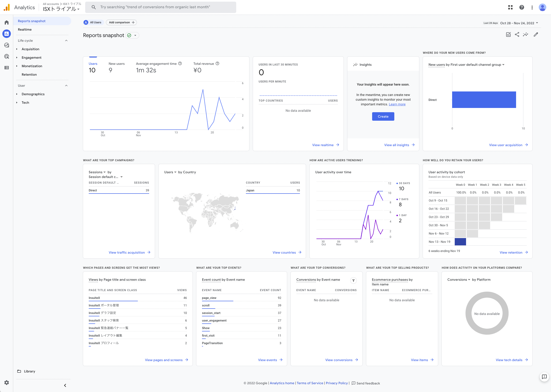Click the filter icon on Conversions card

coord(353,280)
